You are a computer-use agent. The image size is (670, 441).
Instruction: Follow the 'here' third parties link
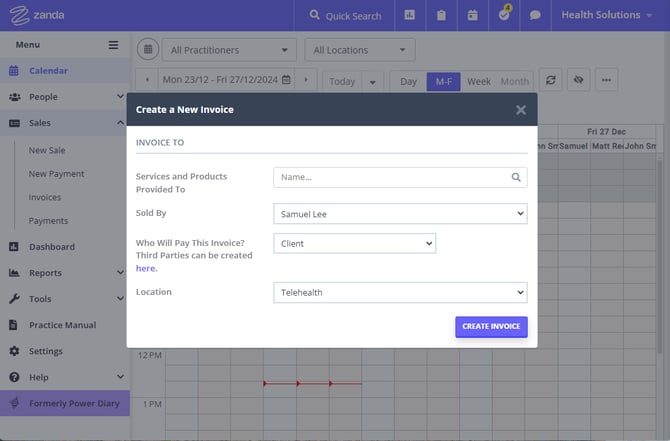pos(146,268)
